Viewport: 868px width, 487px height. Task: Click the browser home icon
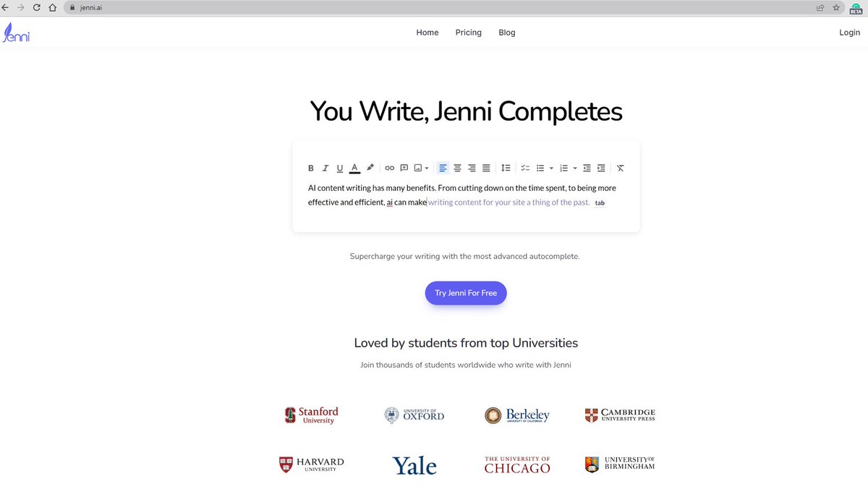click(52, 7)
